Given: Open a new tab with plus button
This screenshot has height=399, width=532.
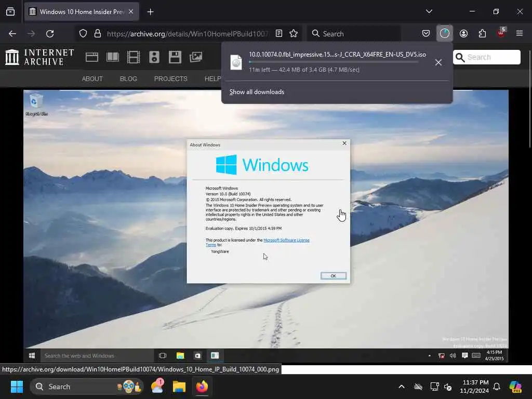Looking at the screenshot, I should tap(150, 12).
